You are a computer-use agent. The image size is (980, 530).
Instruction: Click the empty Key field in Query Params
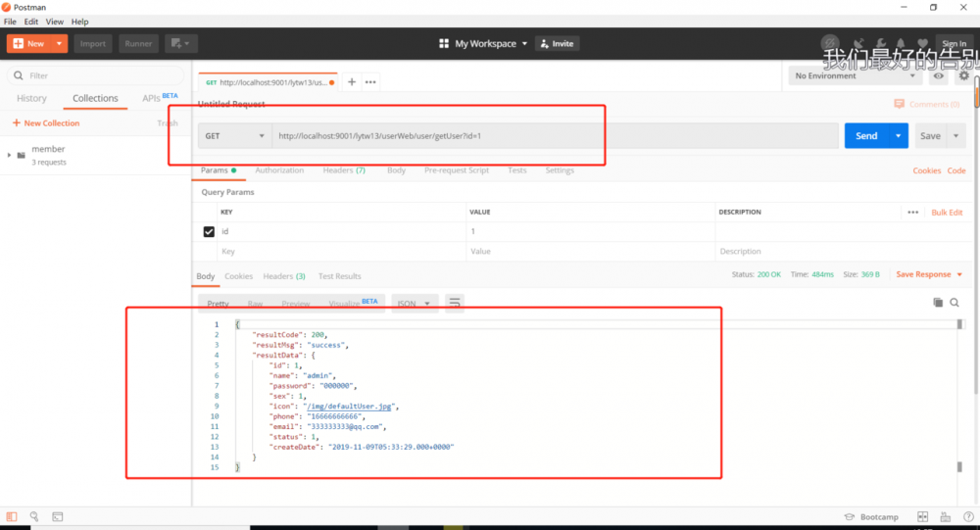(x=341, y=251)
